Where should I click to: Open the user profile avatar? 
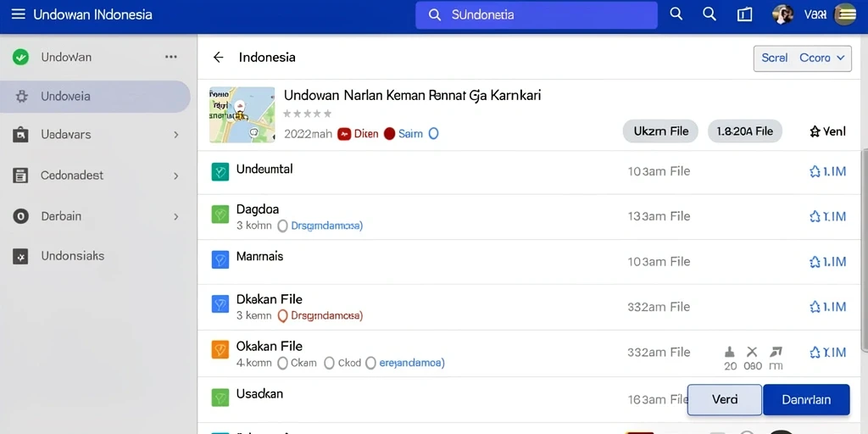coord(782,14)
